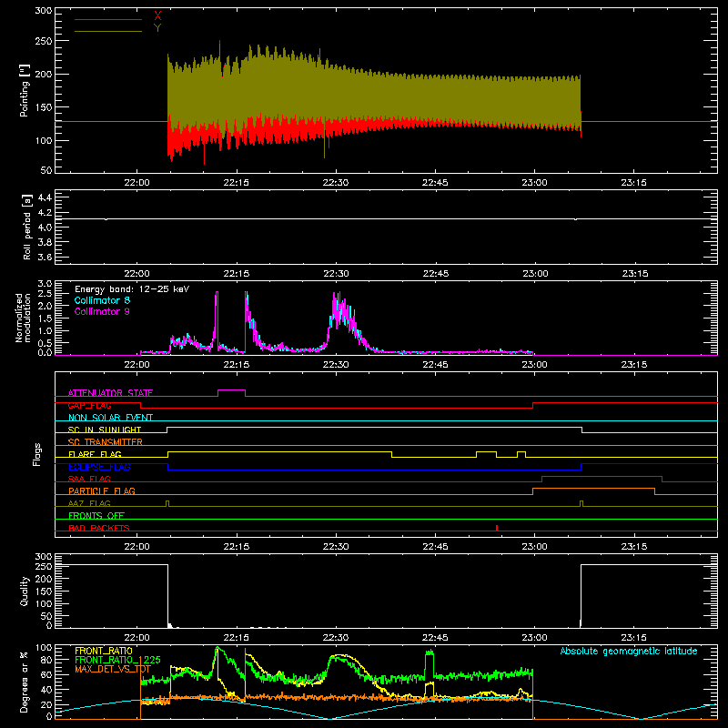Screen dimensions: 728x728
Task: Click the FRONTS_OFF flag label
Action: point(96,516)
